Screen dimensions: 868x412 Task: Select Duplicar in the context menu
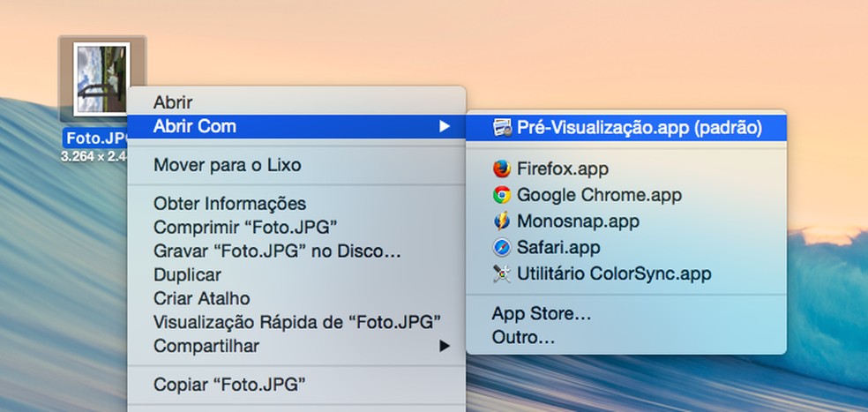pyautogui.click(x=296, y=274)
